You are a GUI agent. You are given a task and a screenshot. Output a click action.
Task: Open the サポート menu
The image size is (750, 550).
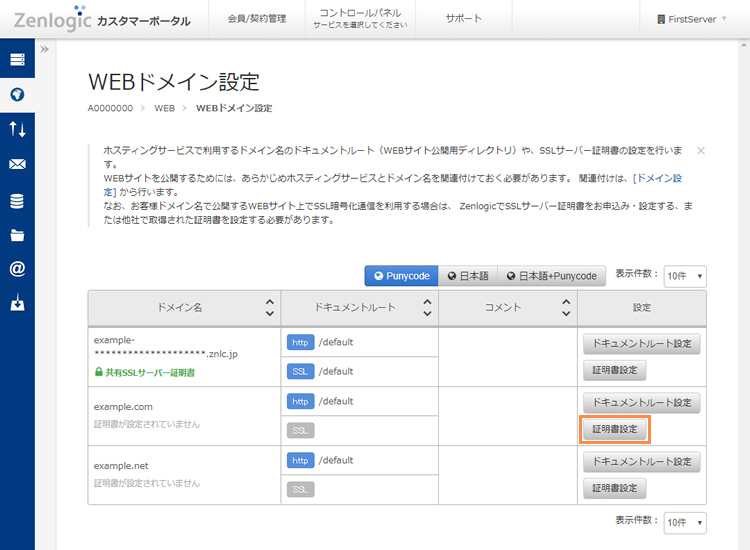(x=463, y=19)
